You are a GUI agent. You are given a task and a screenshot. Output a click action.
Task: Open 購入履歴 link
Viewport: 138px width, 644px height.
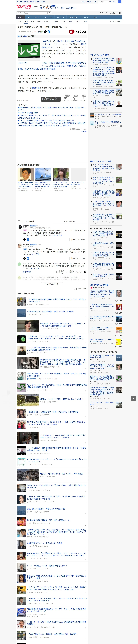point(112,13)
